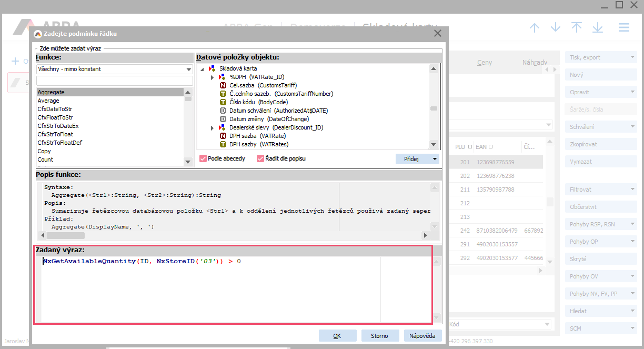Click the T icon beside Č.celního sazeb.
Image resolution: width=644 pixels, height=349 pixels.
click(x=223, y=94)
